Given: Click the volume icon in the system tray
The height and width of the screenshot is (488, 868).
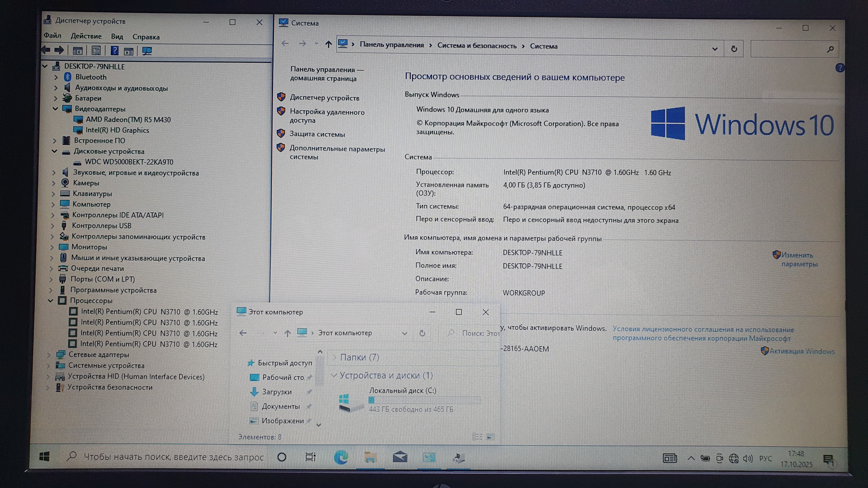Looking at the screenshot, I should coord(748,458).
